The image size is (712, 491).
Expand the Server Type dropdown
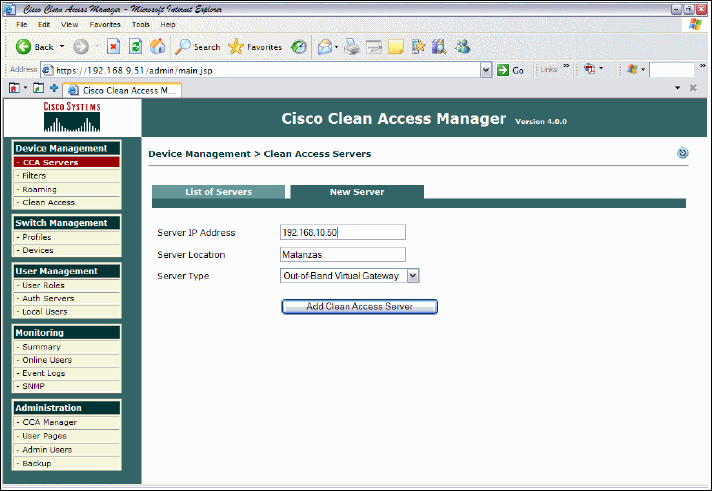413,276
